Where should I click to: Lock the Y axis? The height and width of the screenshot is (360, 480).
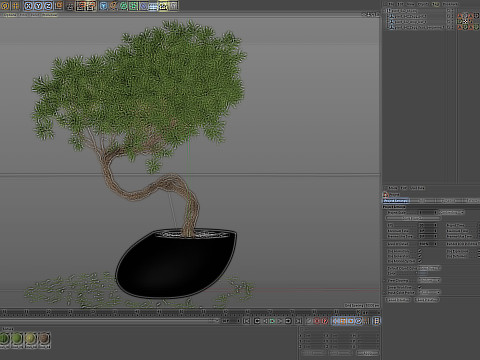coord(38,6)
